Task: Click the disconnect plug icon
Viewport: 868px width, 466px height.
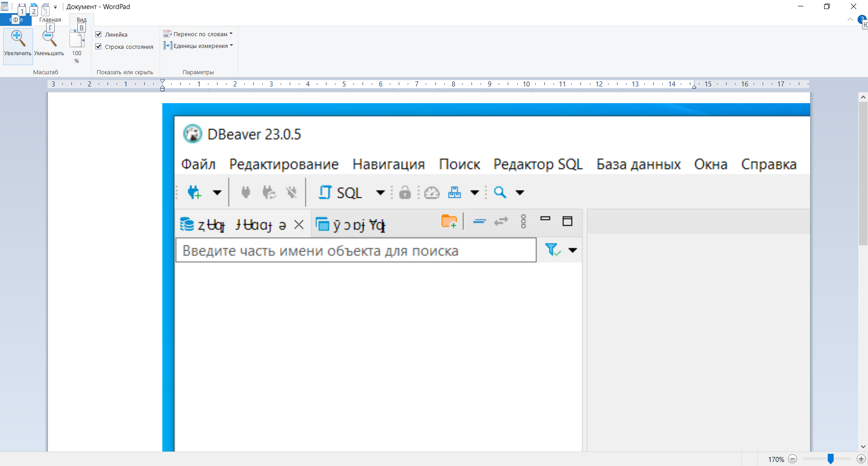Action: [292, 192]
